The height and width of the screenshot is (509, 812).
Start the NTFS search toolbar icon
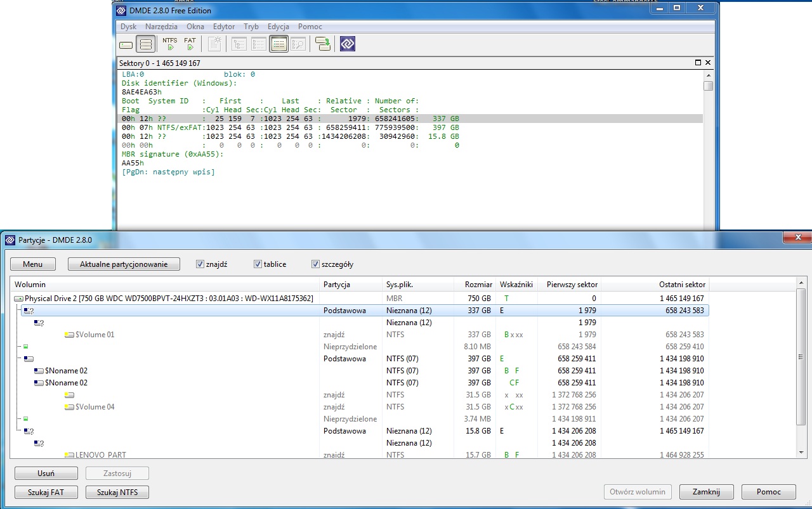pyautogui.click(x=170, y=44)
